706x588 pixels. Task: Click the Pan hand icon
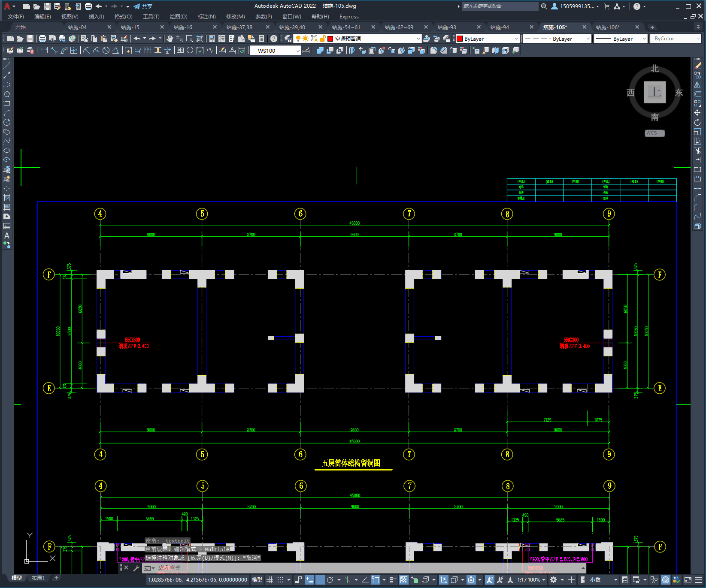click(170, 39)
